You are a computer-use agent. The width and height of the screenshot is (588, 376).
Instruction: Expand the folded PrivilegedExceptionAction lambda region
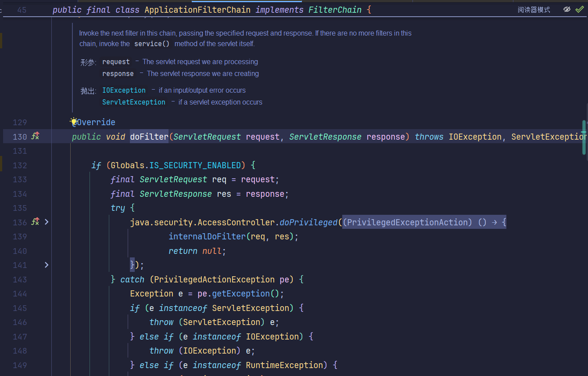(424, 222)
